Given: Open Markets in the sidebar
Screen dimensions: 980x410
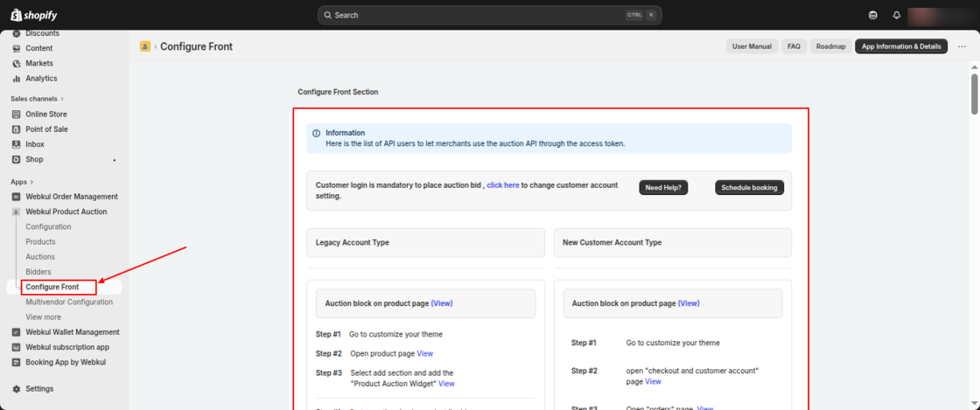Looking at the screenshot, I should tap(39, 63).
